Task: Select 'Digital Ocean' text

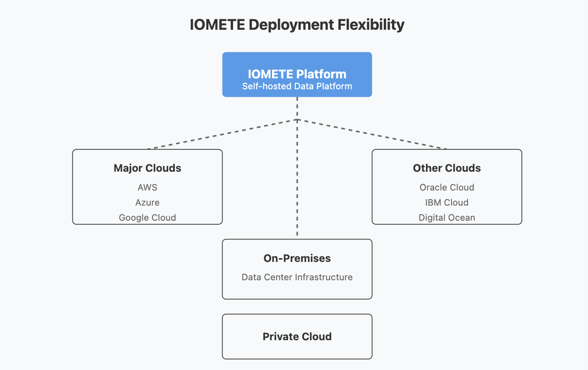Action: click(x=446, y=218)
